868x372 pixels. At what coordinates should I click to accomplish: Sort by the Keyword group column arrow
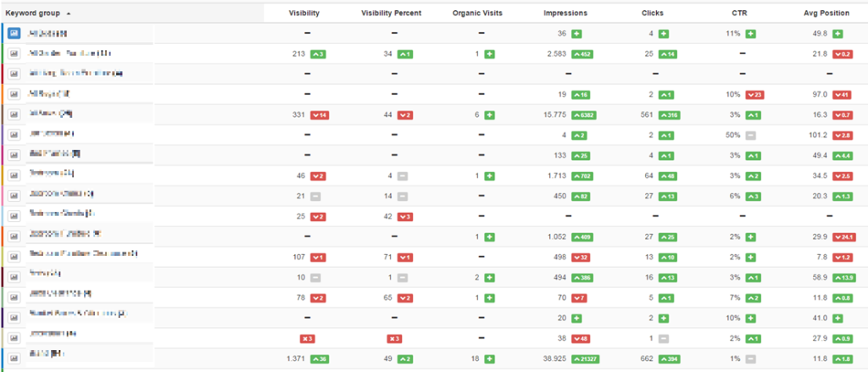coord(68,14)
